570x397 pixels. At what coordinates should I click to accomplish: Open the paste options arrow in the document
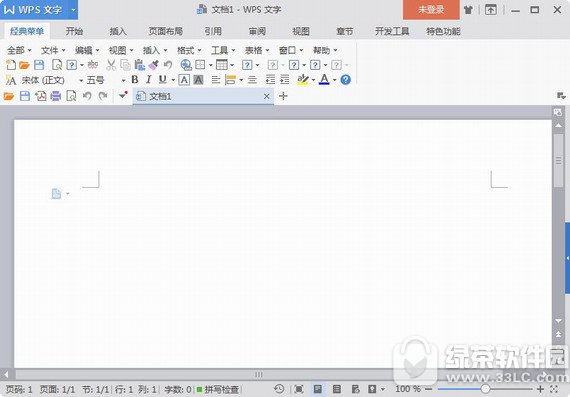68,194
